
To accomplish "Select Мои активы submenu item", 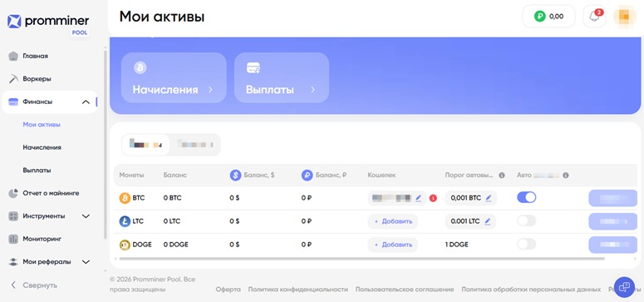I will 42,124.
